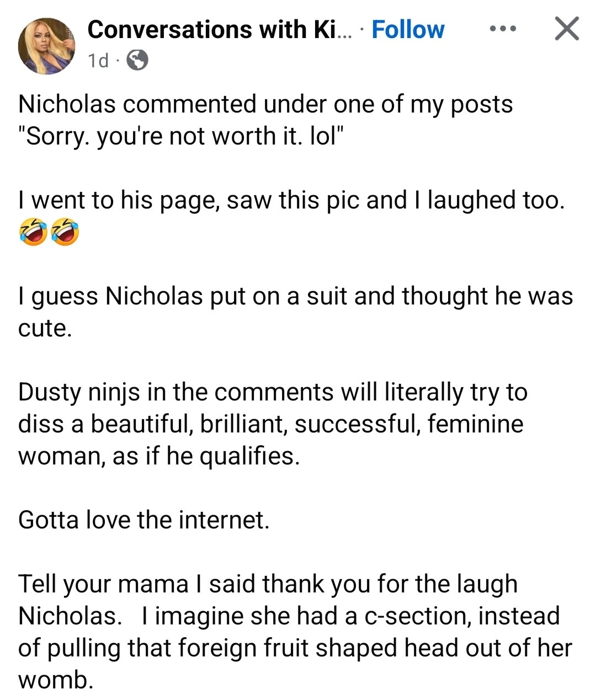The height and width of the screenshot is (700, 596).
Task: Click the final word 'womb.'
Action: [56, 680]
